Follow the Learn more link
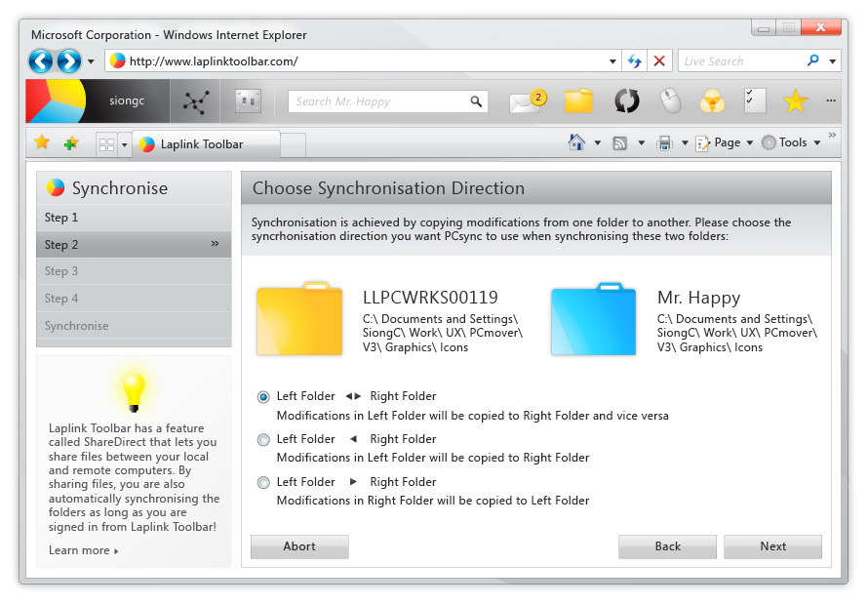Screen dimensions: 868x605 point(83,550)
